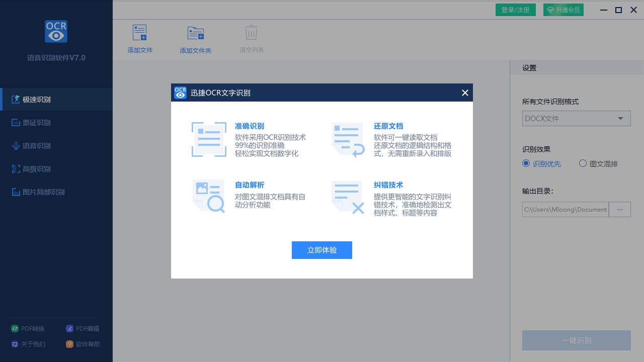The width and height of the screenshot is (644, 362).
Task: Close the 迅捷OCR文字识别 dialog
Action: [465, 93]
